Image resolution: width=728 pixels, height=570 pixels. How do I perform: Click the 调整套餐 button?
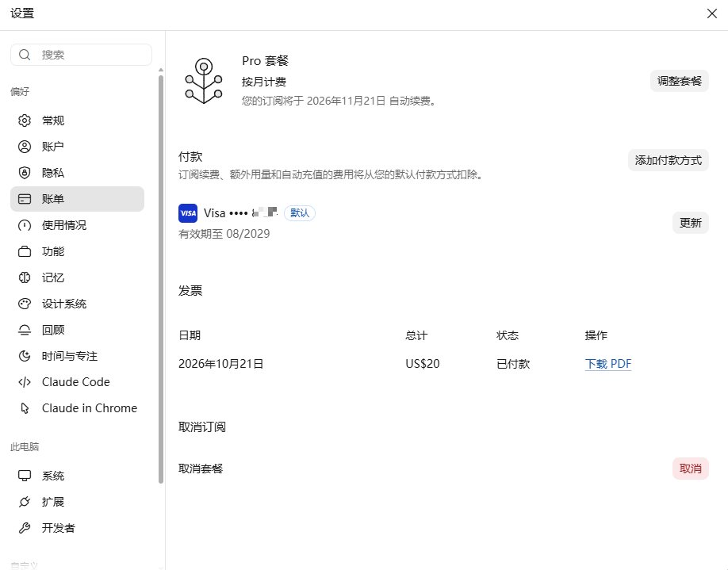point(680,81)
